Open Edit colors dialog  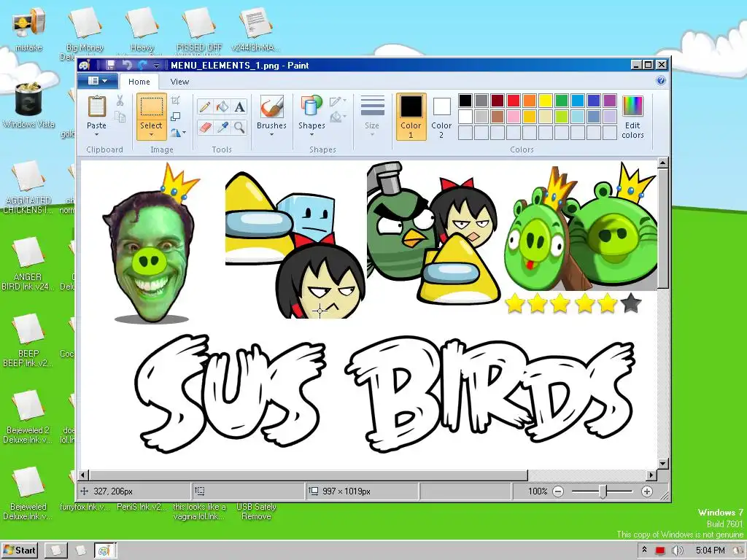632,117
